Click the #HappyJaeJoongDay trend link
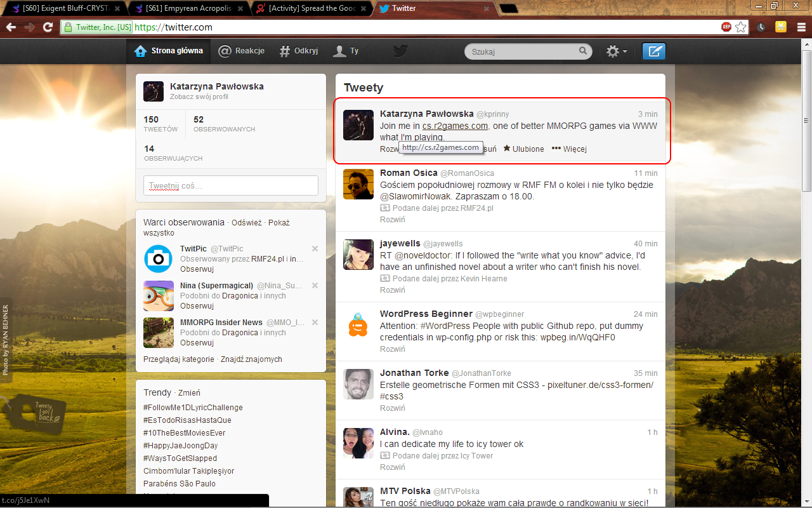The image size is (812, 508). 180,445
